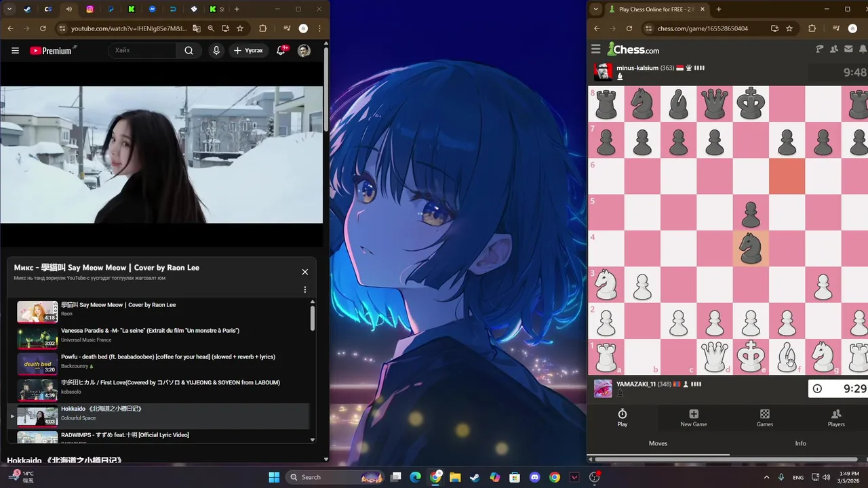The image size is (868, 488).
Task: Click the translate page icon in YouTube address bar
Action: click(197, 28)
